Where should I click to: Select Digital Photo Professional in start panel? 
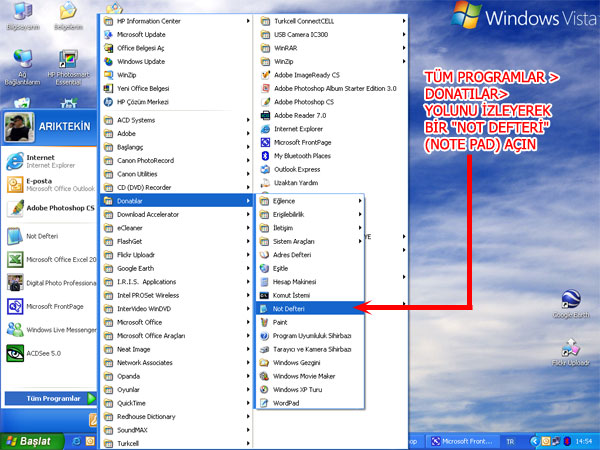point(50,283)
